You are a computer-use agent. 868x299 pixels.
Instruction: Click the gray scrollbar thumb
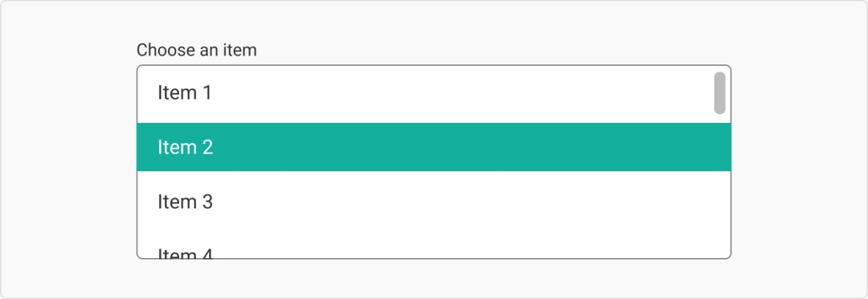tap(719, 93)
